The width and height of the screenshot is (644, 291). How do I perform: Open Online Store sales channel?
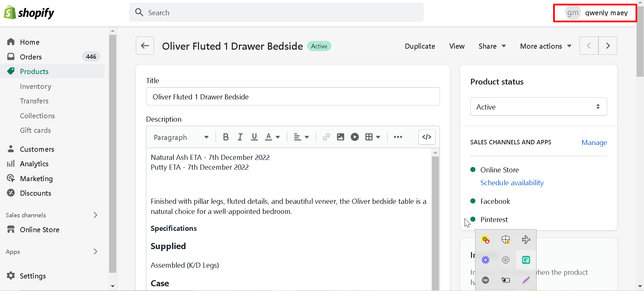[x=40, y=229]
